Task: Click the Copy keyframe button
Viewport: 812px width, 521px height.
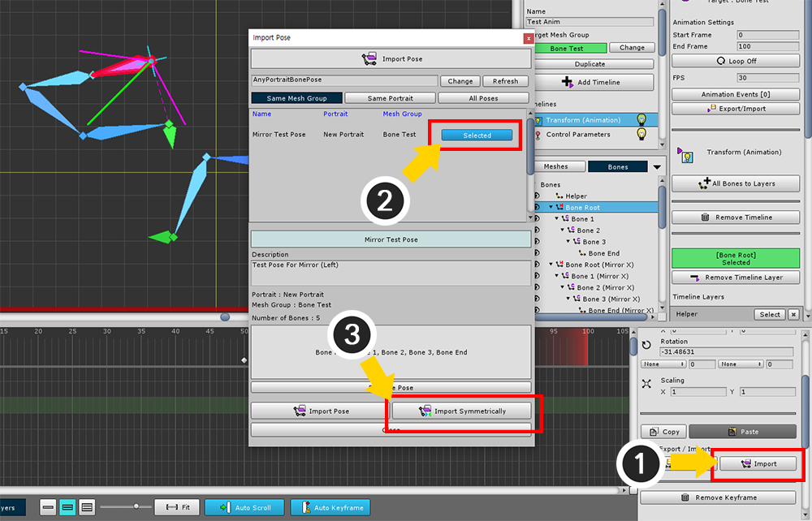Action: [664, 432]
